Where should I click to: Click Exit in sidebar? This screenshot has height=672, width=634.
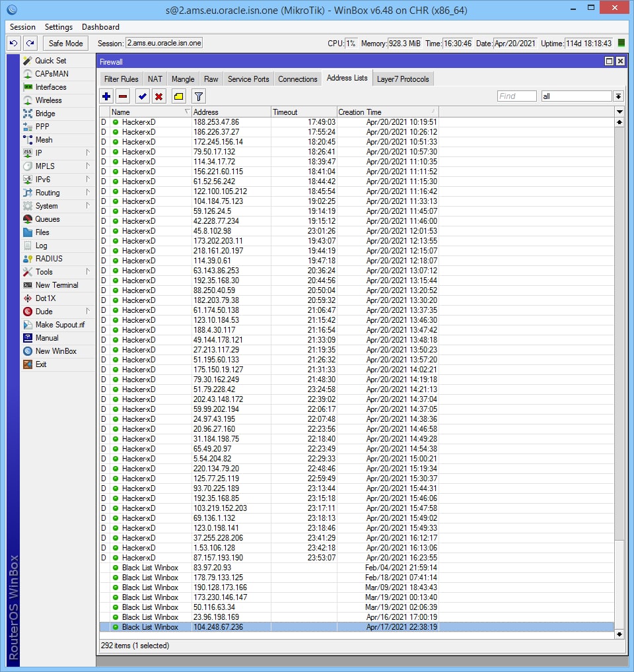pos(58,364)
